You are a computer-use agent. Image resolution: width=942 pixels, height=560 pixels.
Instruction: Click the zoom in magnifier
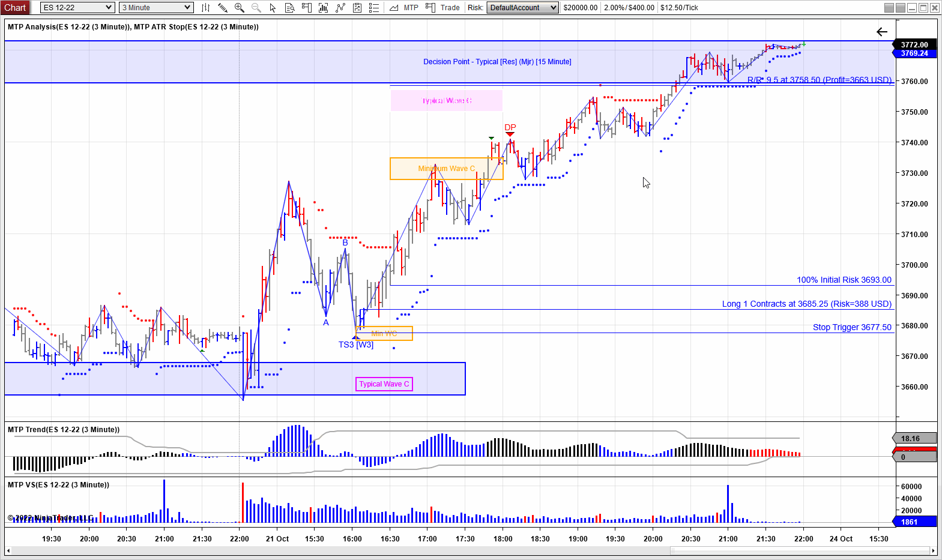coord(239,8)
